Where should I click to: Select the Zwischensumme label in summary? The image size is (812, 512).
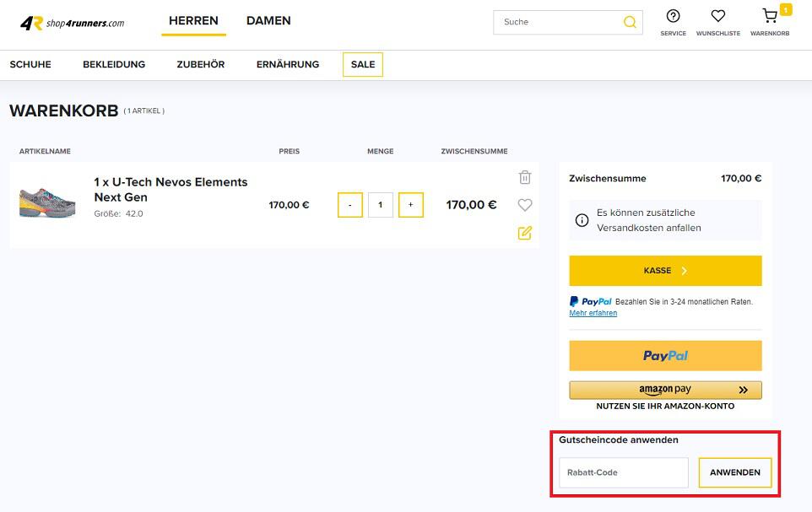click(x=608, y=178)
